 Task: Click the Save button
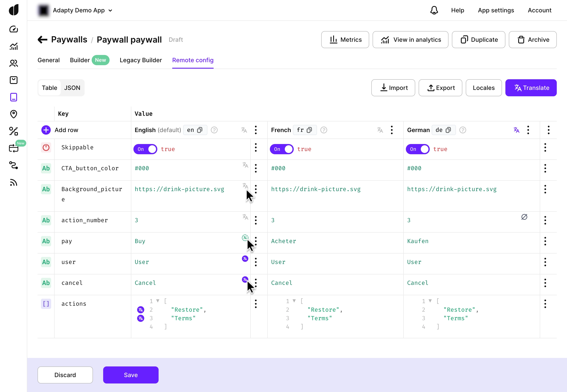coord(130,375)
